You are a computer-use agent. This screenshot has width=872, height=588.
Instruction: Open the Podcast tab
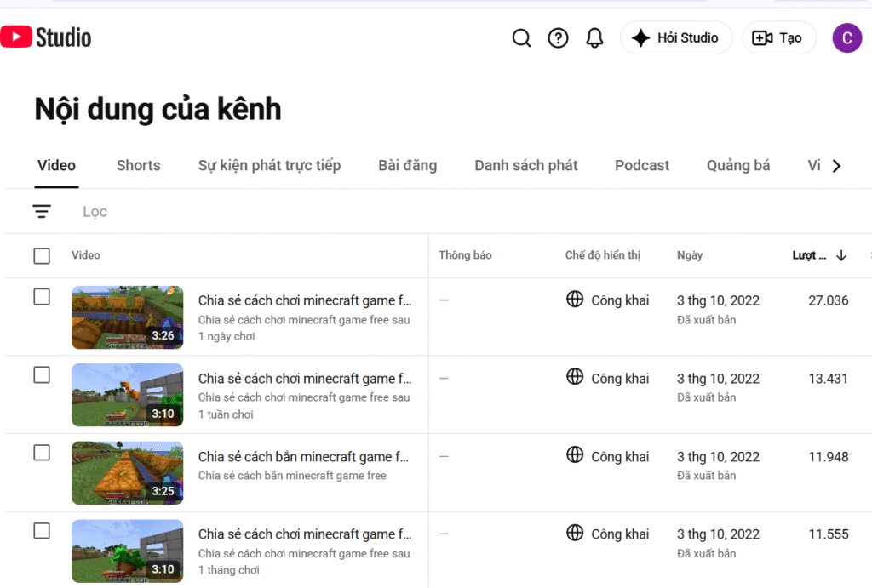pos(642,166)
